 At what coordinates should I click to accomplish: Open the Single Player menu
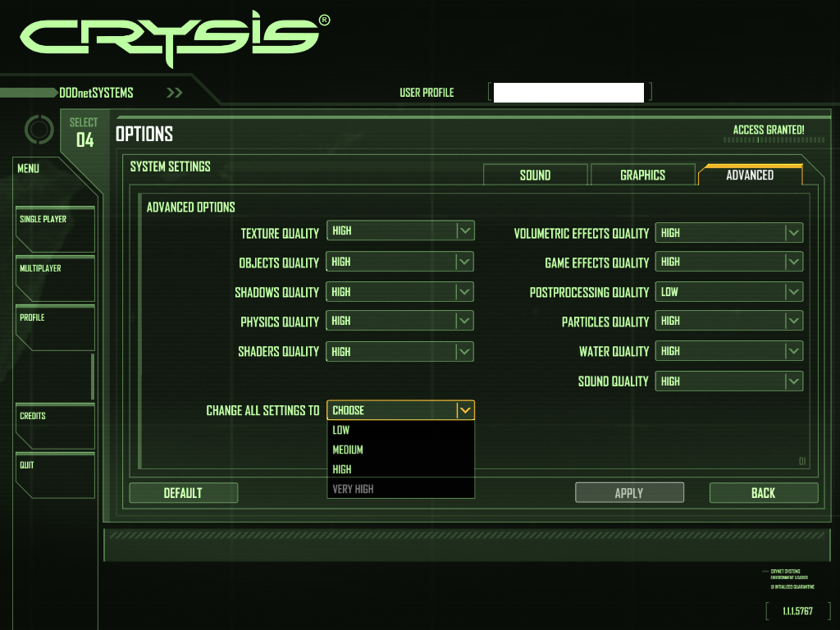click(x=55, y=229)
